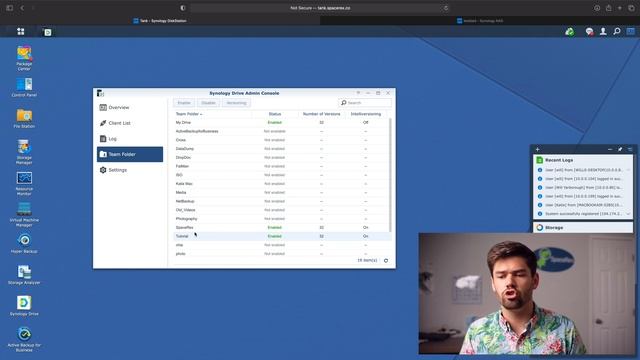Toggle the widgets panel icon in taskbar
The width and height of the screenshot is (640, 360).
(x=631, y=31)
